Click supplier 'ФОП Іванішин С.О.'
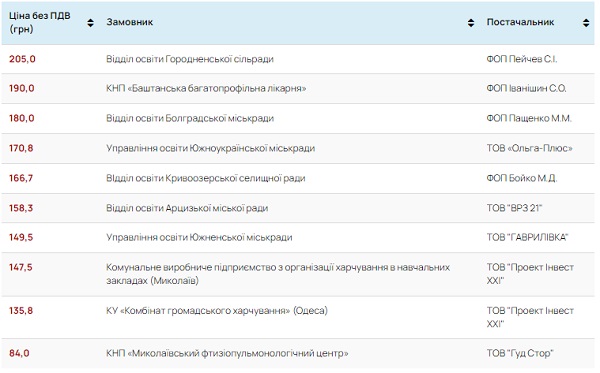Screen dimensions: 600x373 click(526, 88)
